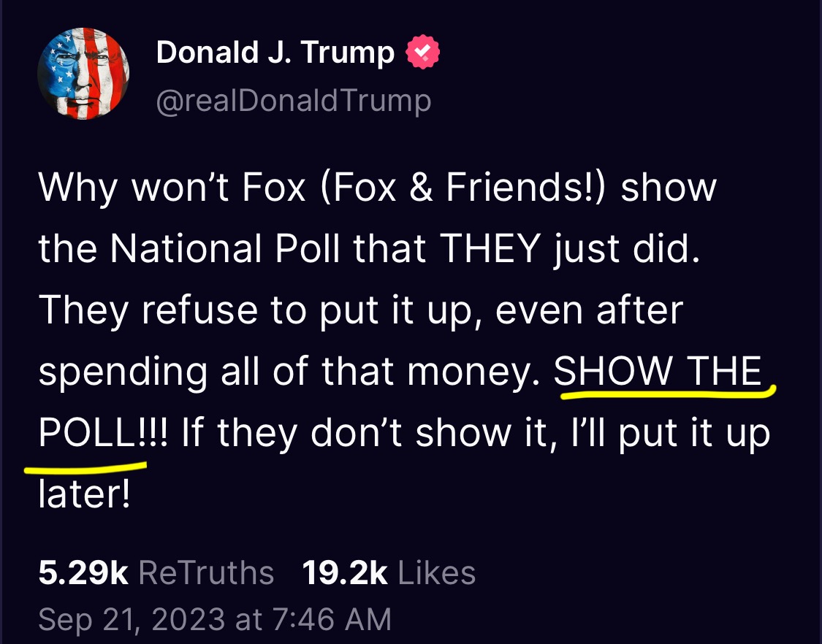
Task: Click the 5.29k retruth count number
Action: (x=83, y=573)
